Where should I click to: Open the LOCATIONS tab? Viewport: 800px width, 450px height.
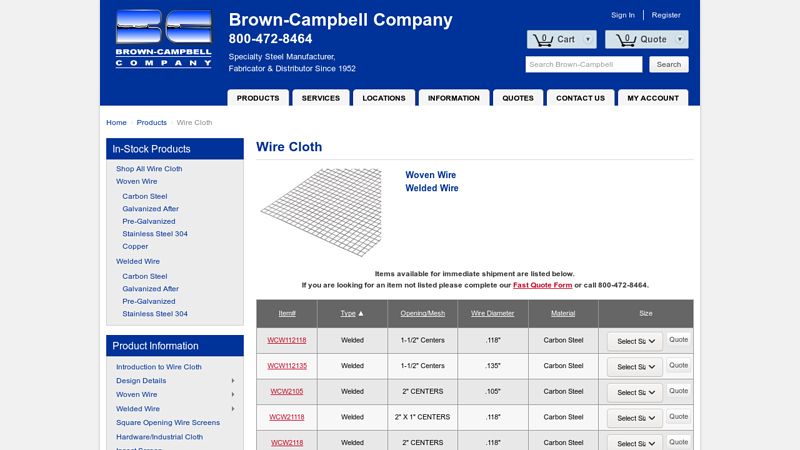click(x=384, y=98)
